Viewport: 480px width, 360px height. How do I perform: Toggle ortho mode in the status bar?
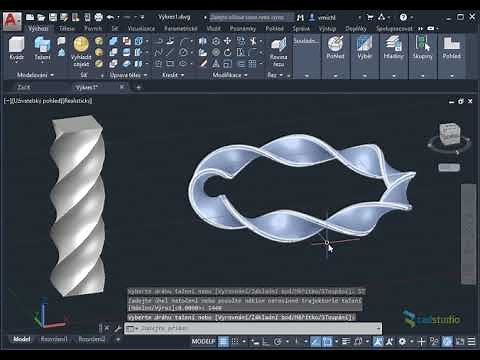(x=266, y=341)
